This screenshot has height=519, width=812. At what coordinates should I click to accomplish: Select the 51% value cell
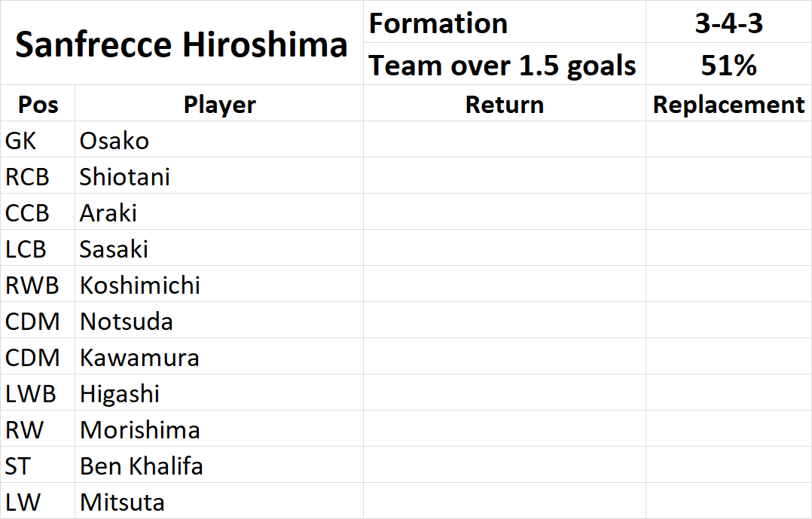coord(728,64)
